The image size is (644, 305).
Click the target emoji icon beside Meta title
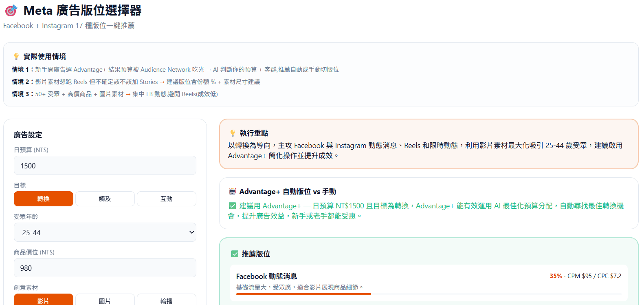tap(11, 10)
